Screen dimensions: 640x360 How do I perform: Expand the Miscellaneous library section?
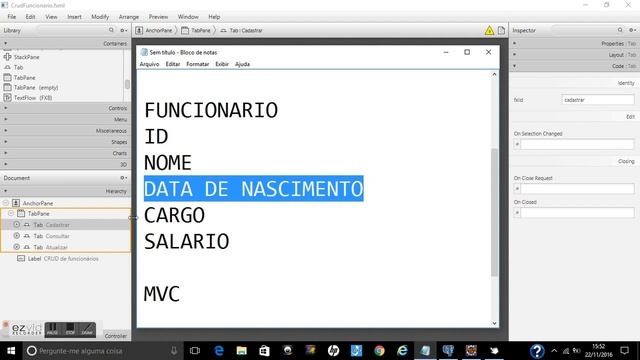(65, 131)
